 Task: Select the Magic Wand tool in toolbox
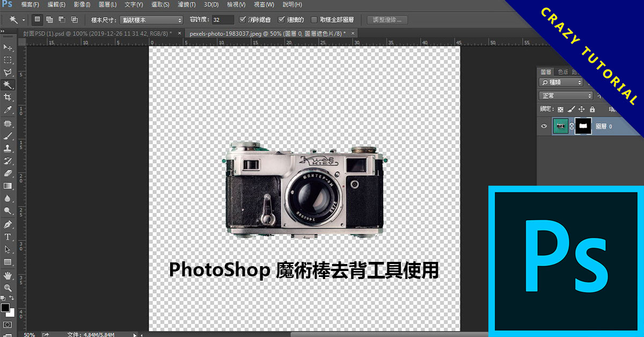8,85
